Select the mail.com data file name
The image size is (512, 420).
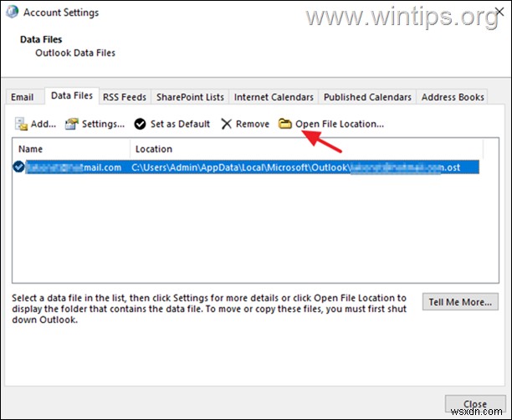pyautogui.click(x=74, y=167)
